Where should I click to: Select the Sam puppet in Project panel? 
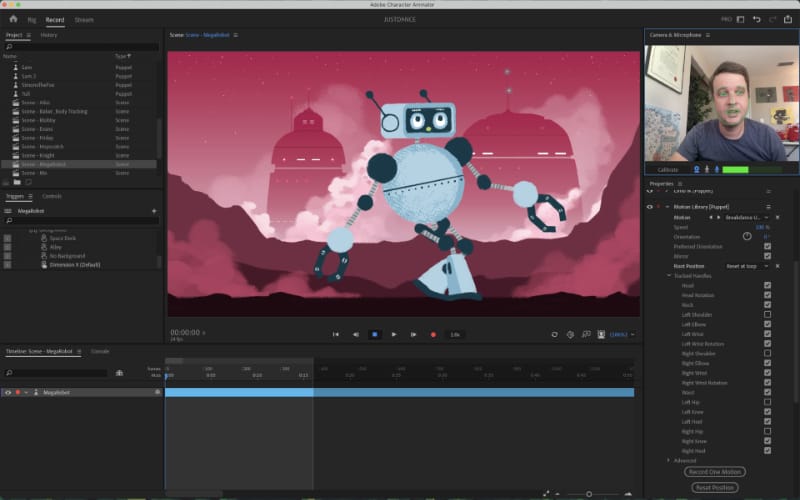click(27, 67)
